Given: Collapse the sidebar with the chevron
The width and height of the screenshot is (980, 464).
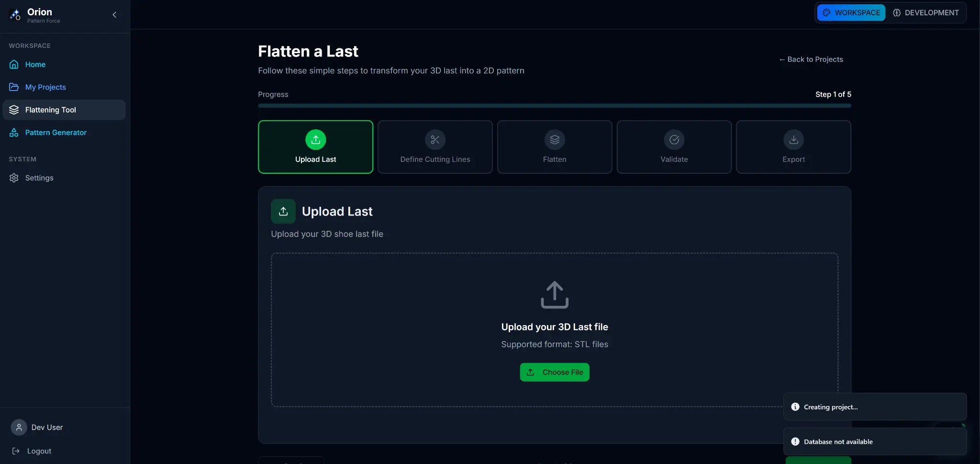Looking at the screenshot, I should [x=114, y=15].
